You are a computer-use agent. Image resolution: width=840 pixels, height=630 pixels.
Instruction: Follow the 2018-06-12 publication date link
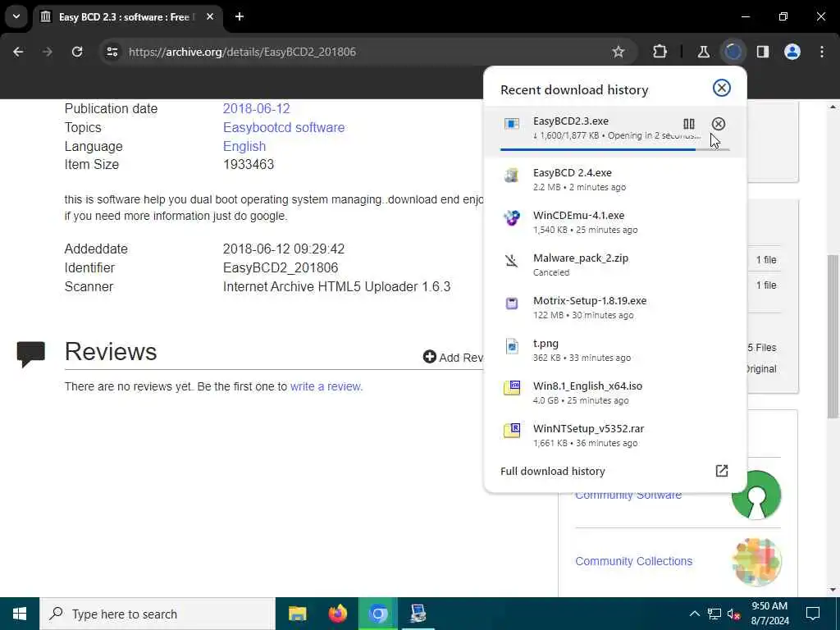(256, 109)
